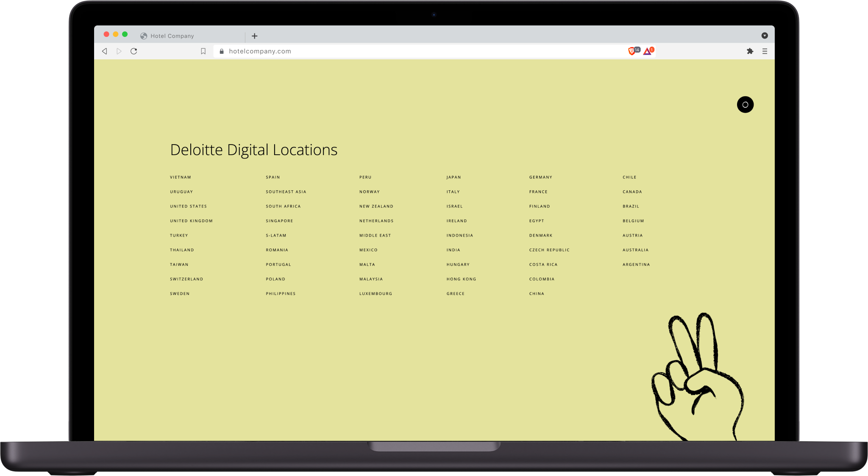This screenshot has height=476, width=868.
Task: Open the Australia location link
Action: coord(635,250)
